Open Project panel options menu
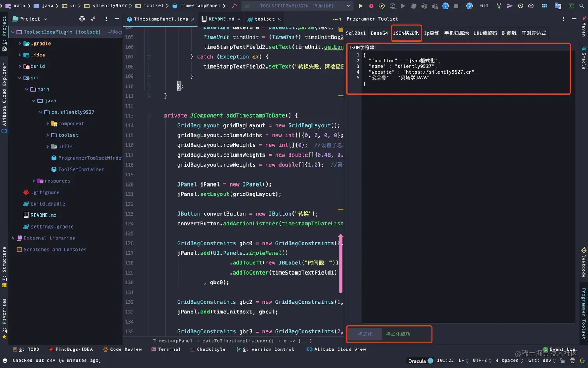588x368 pixels. [106, 19]
